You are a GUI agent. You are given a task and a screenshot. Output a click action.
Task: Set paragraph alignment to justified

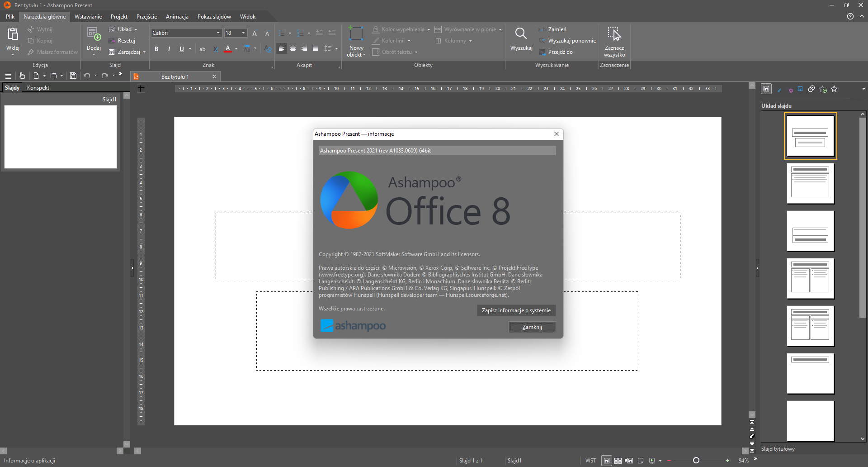click(x=316, y=48)
